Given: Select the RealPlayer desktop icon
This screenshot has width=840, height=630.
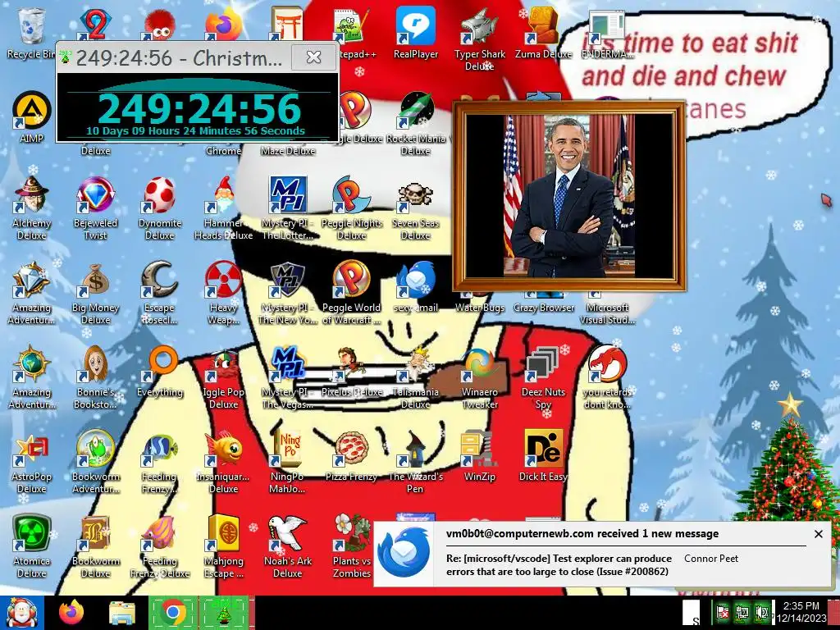Looking at the screenshot, I should 415,33.
